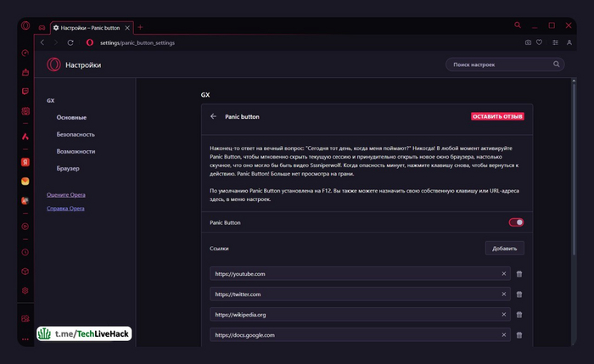Open Браузер settings section

point(68,168)
